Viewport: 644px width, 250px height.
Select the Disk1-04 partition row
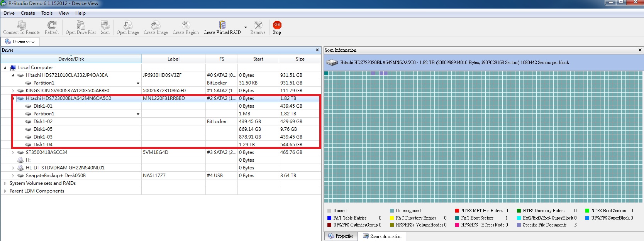click(43, 145)
